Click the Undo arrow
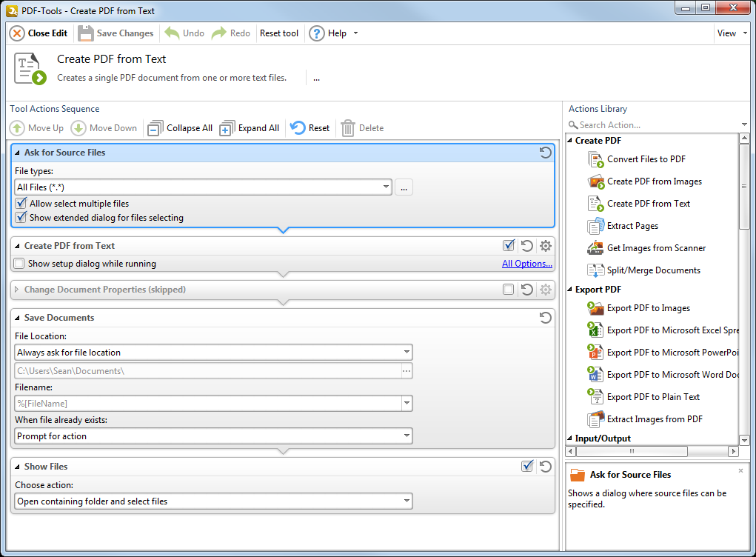756x557 pixels. 172,33
